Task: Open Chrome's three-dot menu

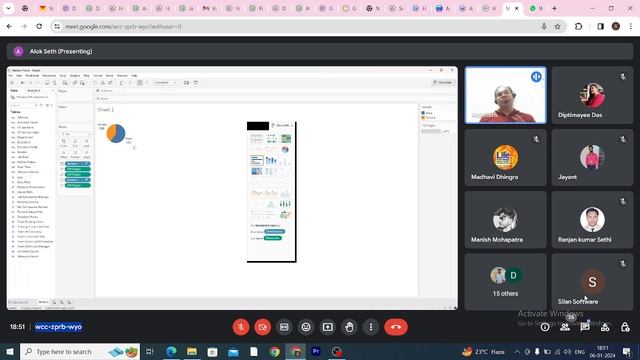Action: pos(631,27)
